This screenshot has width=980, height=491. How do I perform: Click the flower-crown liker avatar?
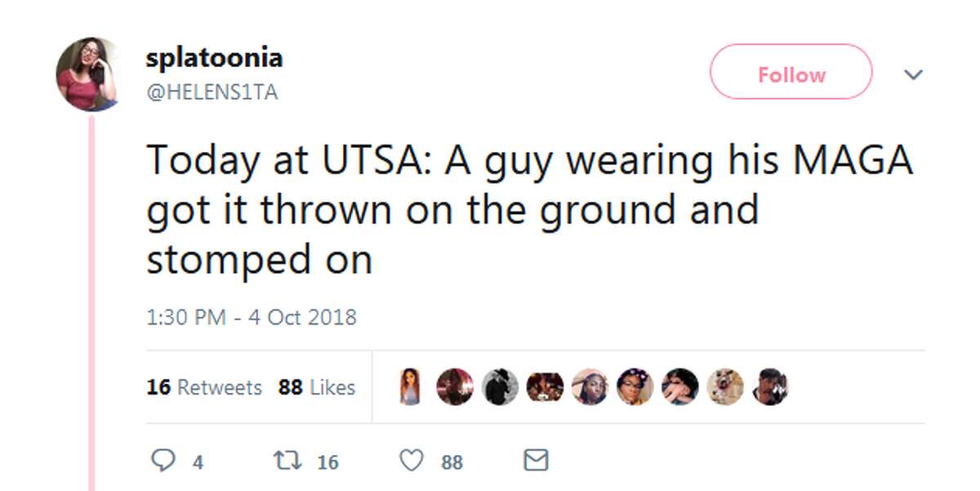(x=636, y=386)
